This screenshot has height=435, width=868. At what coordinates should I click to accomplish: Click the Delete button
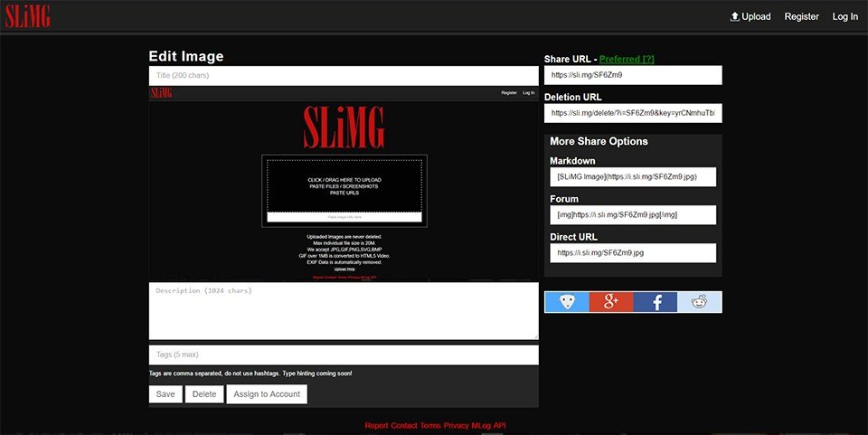(x=204, y=394)
